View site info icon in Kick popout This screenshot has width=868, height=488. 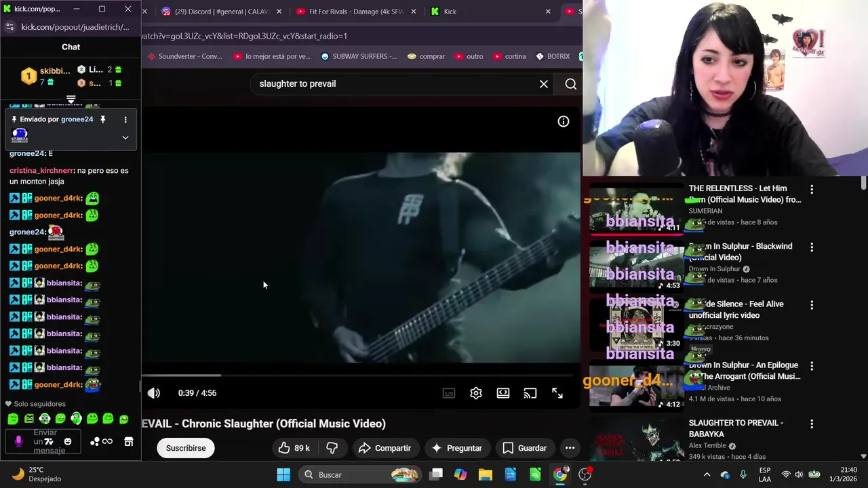(9, 27)
